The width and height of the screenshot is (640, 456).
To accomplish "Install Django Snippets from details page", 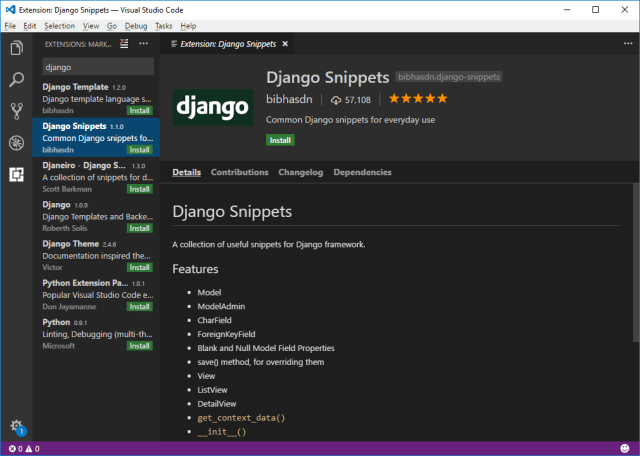I will coord(280,140).
